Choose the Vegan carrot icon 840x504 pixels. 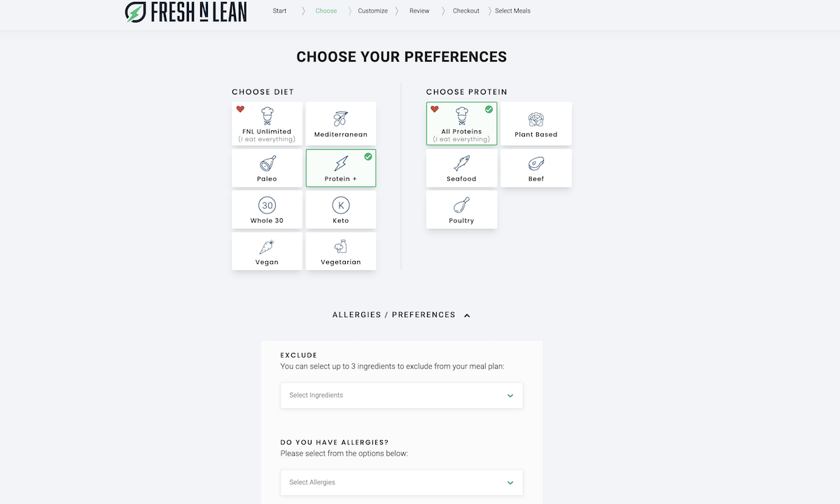[x=267, y=247]
